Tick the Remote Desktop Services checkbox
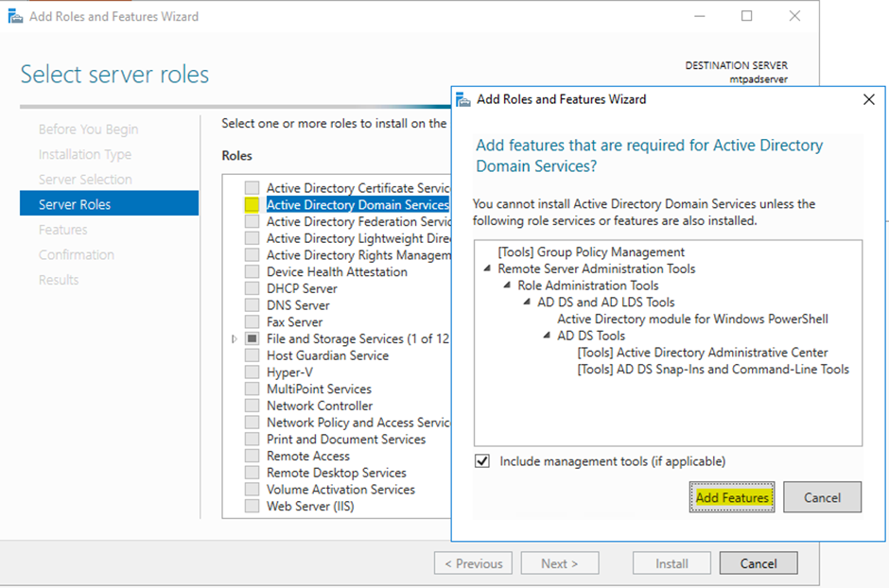 click(x=252, y=472)
